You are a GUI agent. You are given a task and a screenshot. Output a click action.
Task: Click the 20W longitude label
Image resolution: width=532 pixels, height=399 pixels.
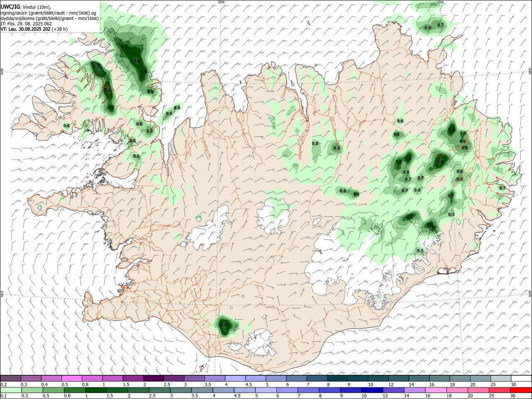(221, 2)
